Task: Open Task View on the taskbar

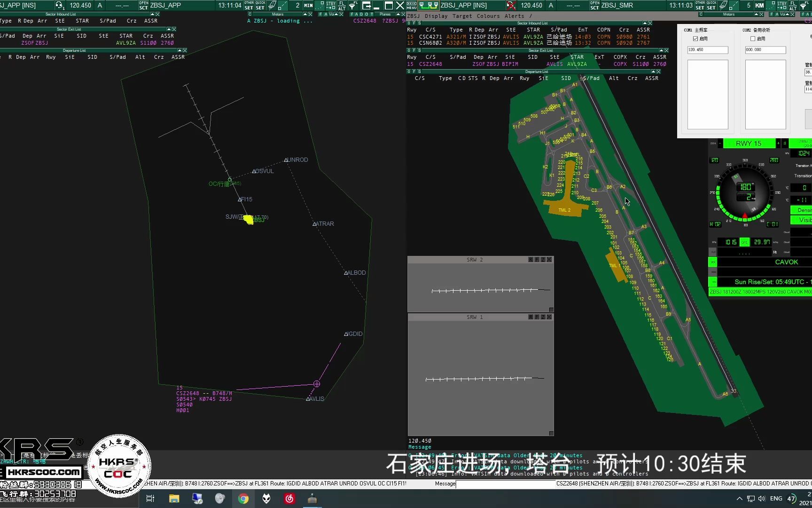Action: pyautogui.click(x=150, y=499)
